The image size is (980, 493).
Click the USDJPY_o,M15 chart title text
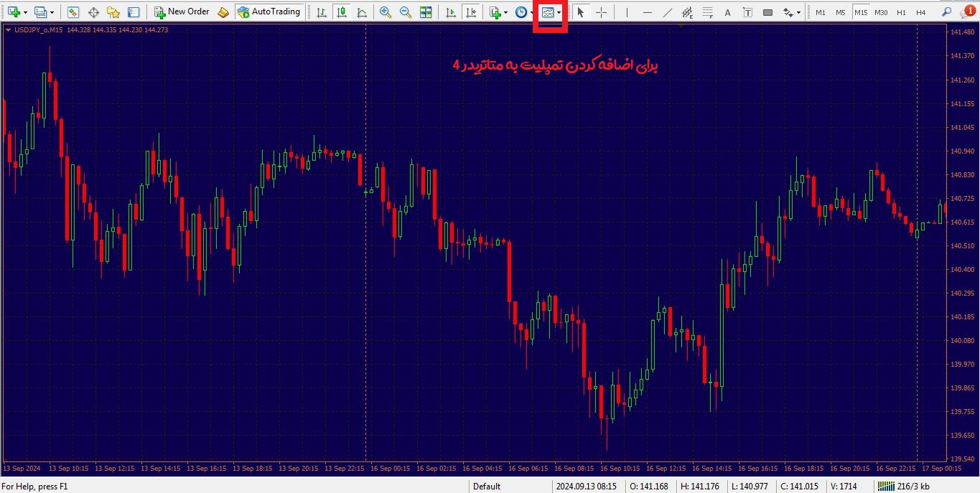pyautogui.click(x=38, y=29)
